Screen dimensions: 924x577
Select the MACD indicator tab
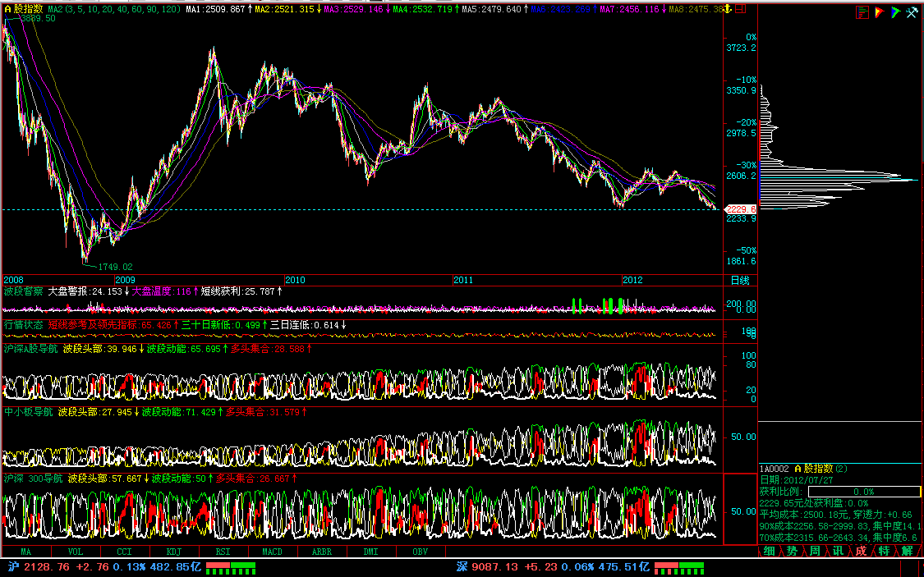point(272,552)
